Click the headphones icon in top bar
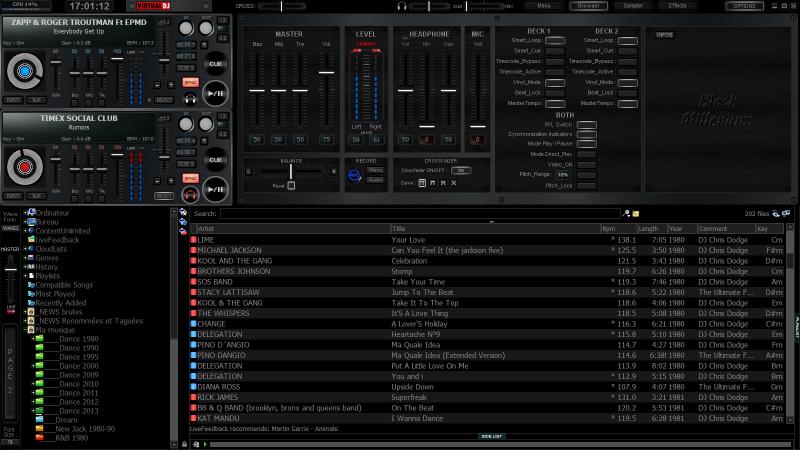This screenshot has width=800, height=450. tap(402, 6)
